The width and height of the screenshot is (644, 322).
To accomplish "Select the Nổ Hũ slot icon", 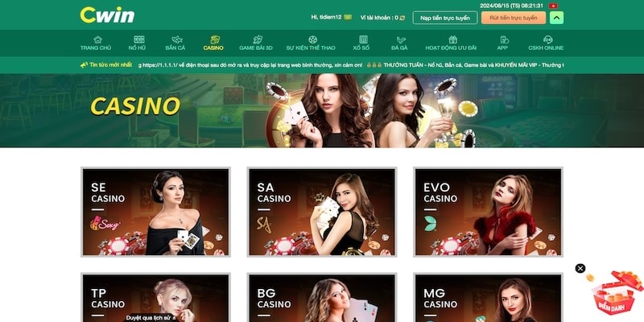I will pos(139,39).
